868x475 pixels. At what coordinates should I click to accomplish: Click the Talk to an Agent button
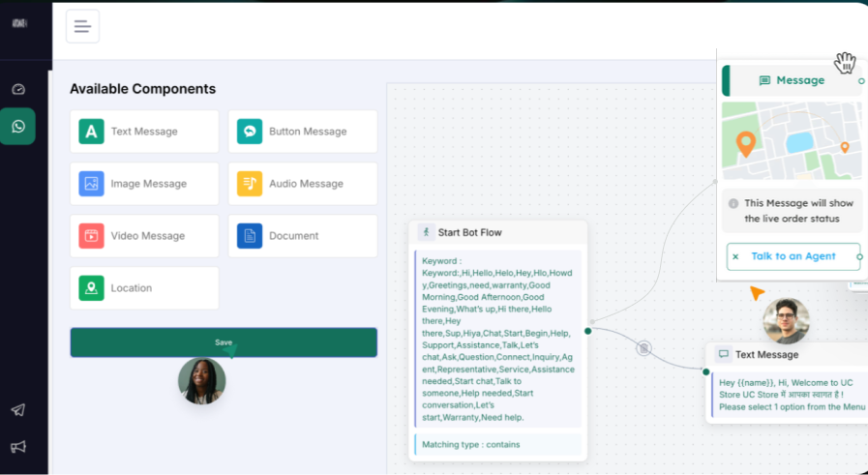pyautogui.click(x=793, y=256)
